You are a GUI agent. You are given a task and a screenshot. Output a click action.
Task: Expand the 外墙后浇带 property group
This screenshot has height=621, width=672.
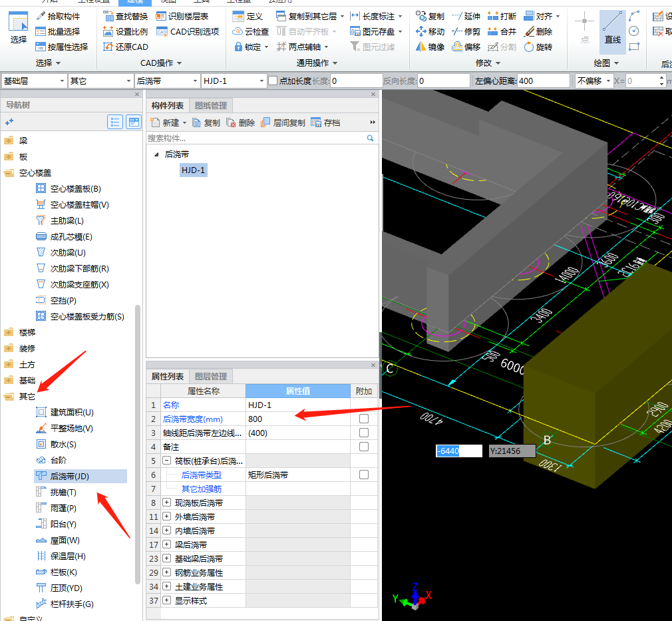click(167, 517)
